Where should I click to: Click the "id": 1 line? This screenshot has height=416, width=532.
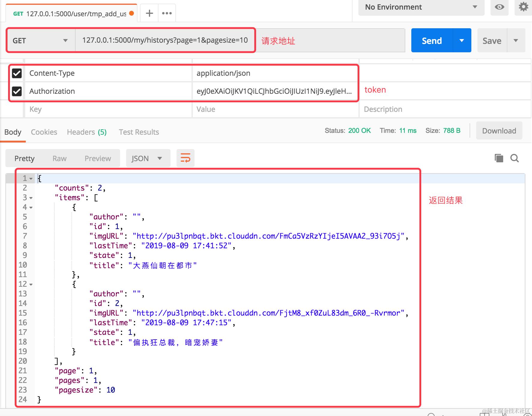[106, 227]
